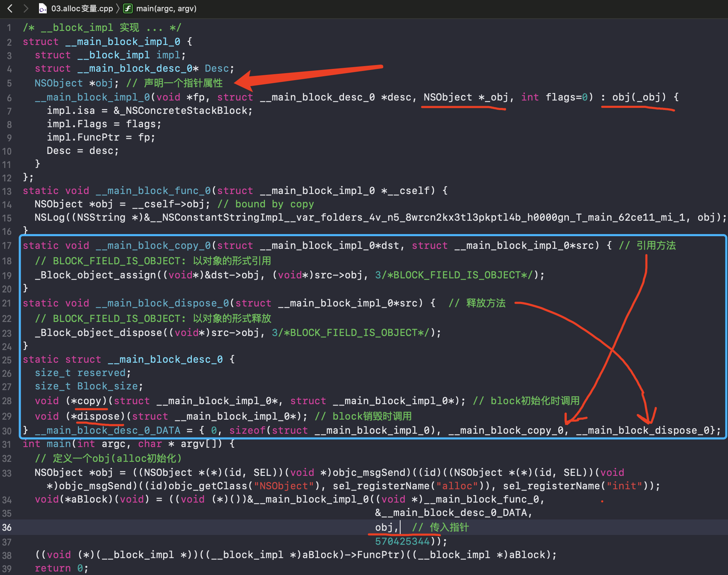Click '_Block_object_dispose' call on line 23

(98, 333)
